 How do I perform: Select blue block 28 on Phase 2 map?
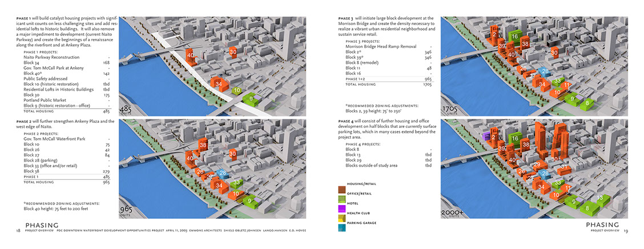(x=222, y=172)
